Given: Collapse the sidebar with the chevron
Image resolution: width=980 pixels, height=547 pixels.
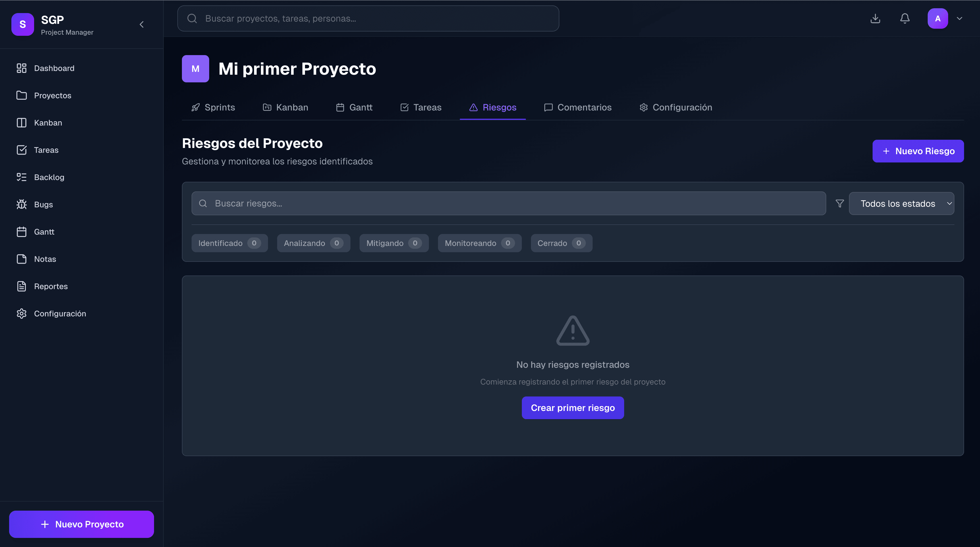Looking at the screenshot, I should tap(142, 24).
